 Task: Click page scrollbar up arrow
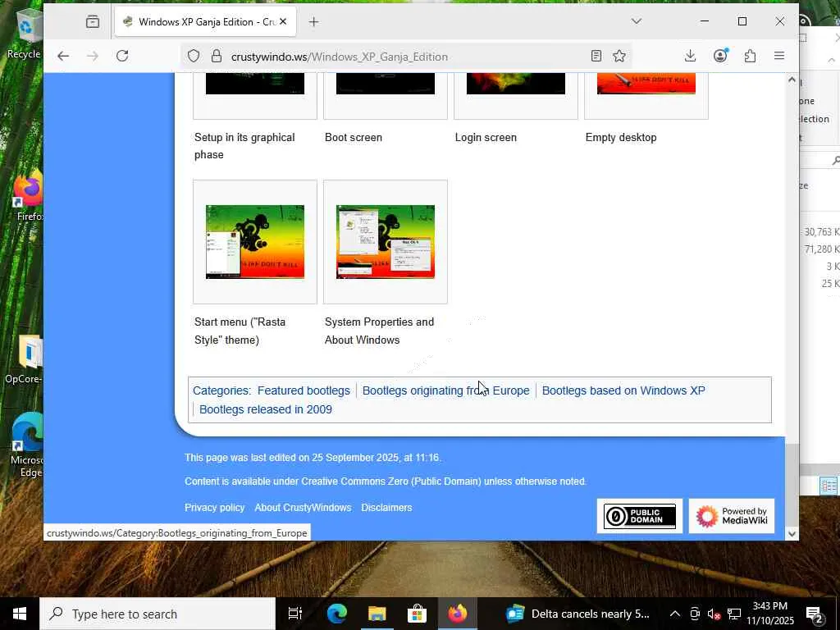click(792, 80)
